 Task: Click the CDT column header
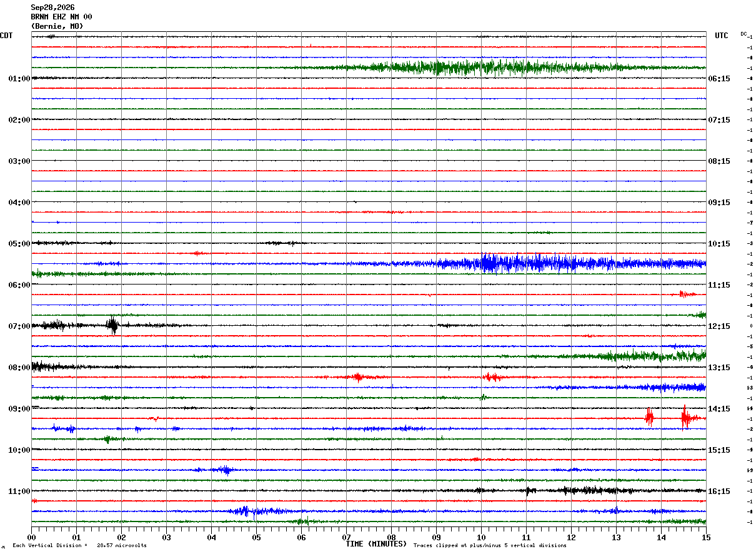(6, 36)
